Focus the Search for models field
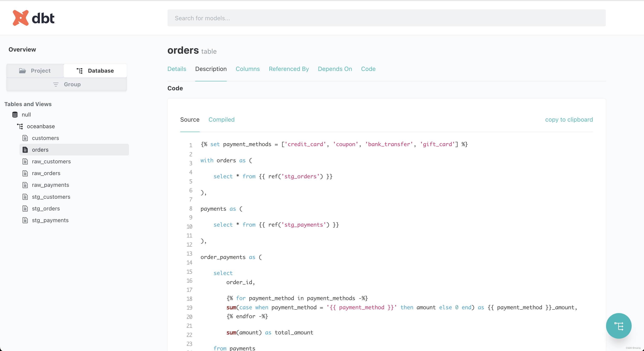The image size is (644, 351). pos(387,18)
